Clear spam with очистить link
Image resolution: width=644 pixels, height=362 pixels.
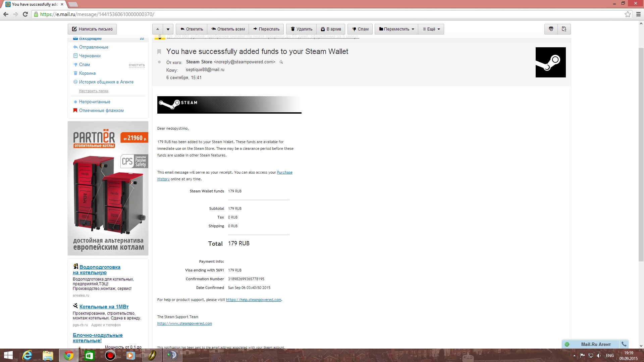coord(137,65)
